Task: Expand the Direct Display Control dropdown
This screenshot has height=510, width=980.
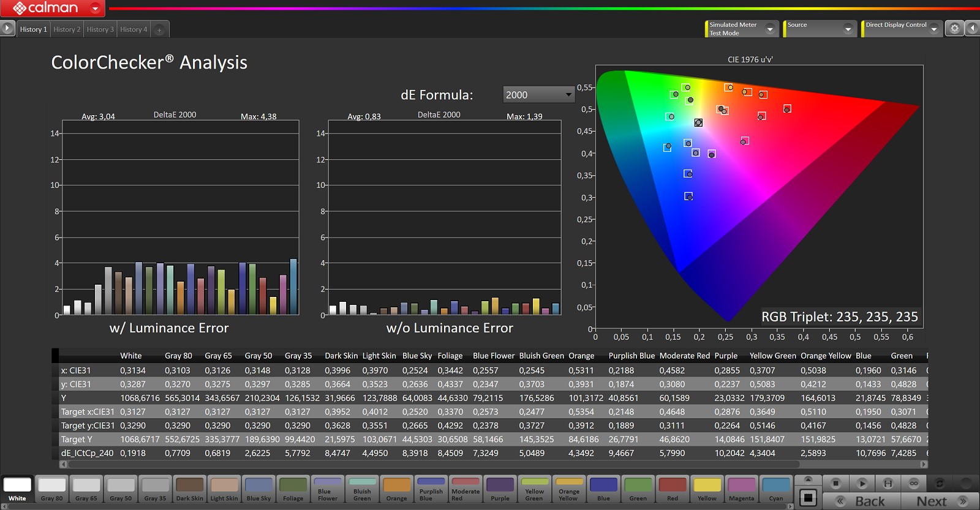Action: pos(933,29)
